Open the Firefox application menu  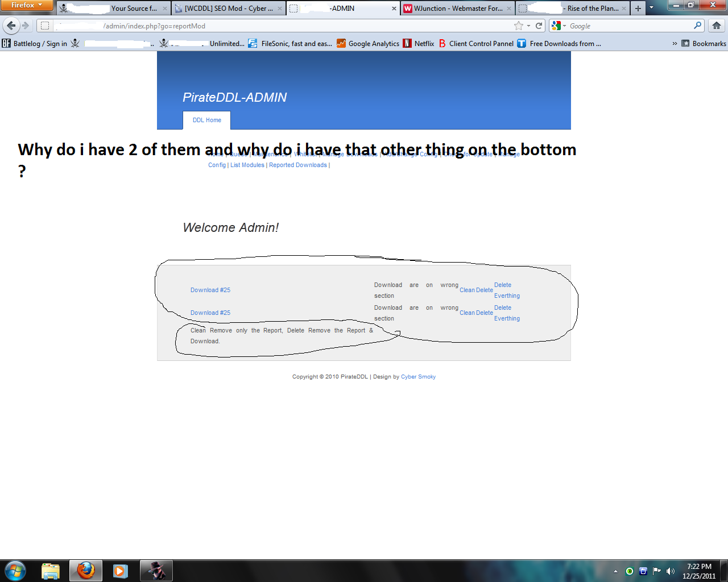tap(26, 5)
